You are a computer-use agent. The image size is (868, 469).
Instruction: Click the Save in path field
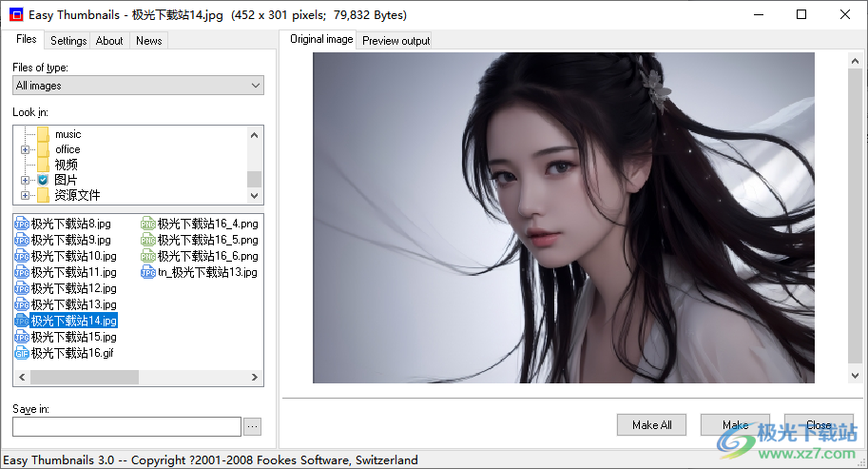point(126,426)
